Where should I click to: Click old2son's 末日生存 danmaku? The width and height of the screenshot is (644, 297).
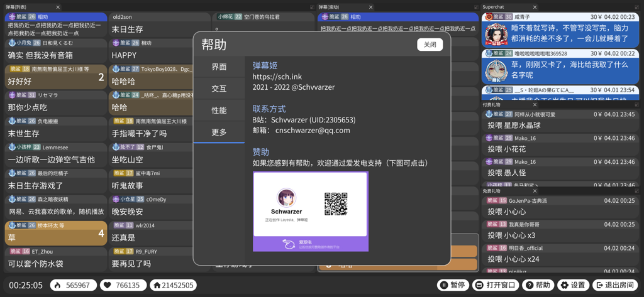coord(160,24)
